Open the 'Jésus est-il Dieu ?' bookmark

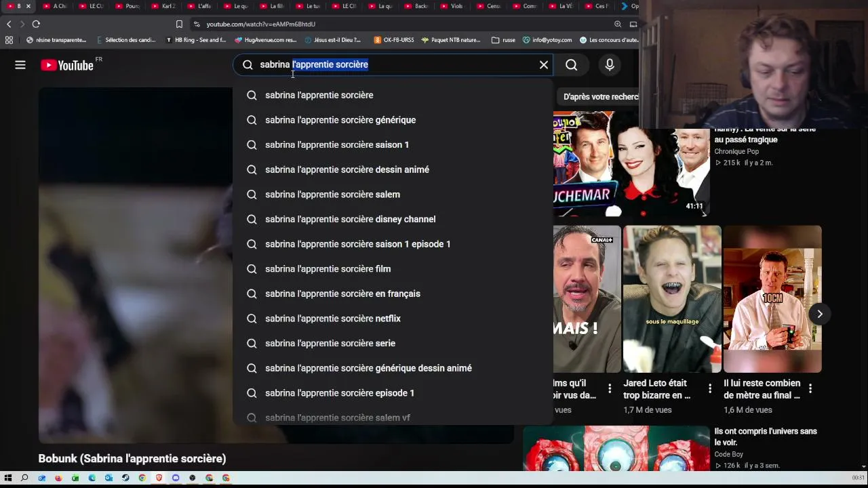pos(333,40)
